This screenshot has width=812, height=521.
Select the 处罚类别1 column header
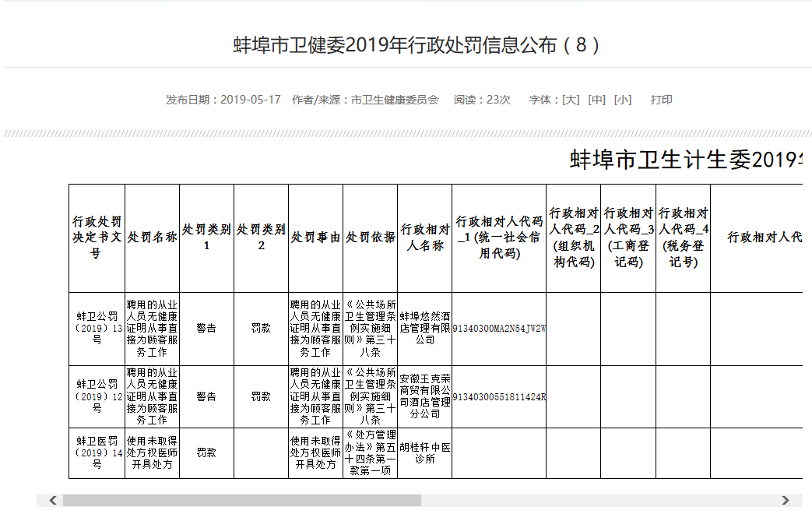tap(206, 238)
